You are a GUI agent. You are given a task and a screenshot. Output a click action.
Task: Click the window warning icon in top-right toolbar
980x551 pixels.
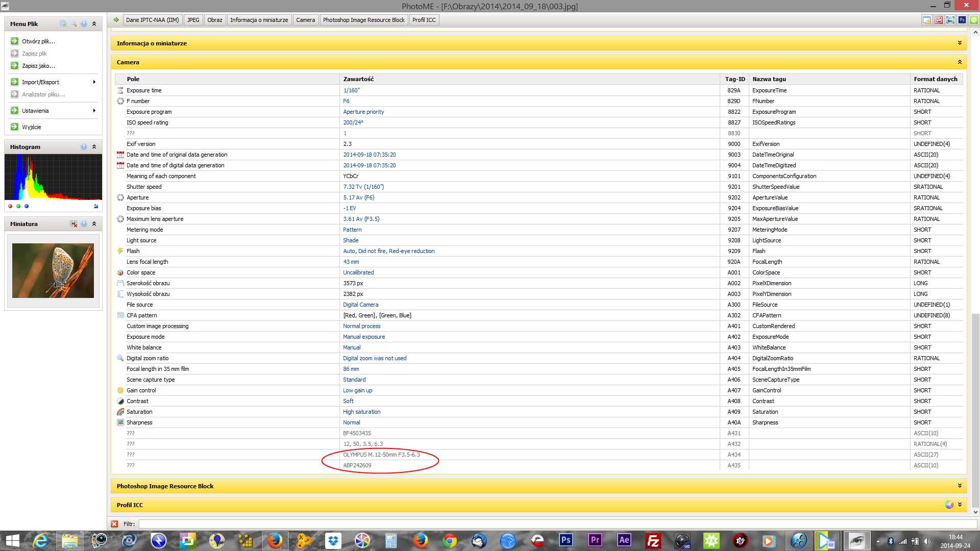(x=927, y=20)
